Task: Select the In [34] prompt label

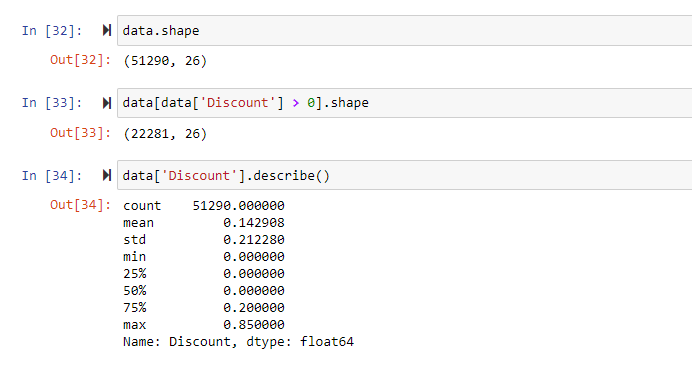Action: (x=52, y=176)
